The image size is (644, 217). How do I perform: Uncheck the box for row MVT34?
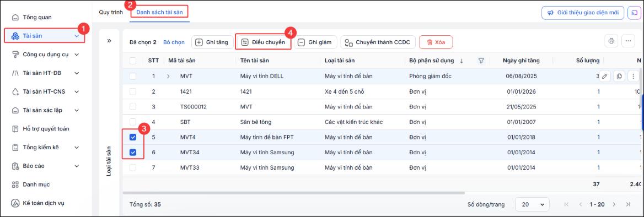133,152
